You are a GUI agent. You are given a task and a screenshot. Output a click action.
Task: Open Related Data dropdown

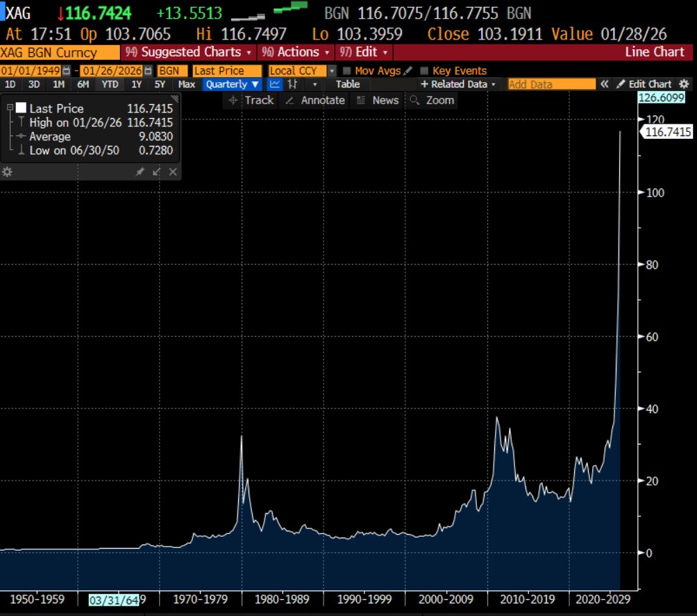[458, 84]
